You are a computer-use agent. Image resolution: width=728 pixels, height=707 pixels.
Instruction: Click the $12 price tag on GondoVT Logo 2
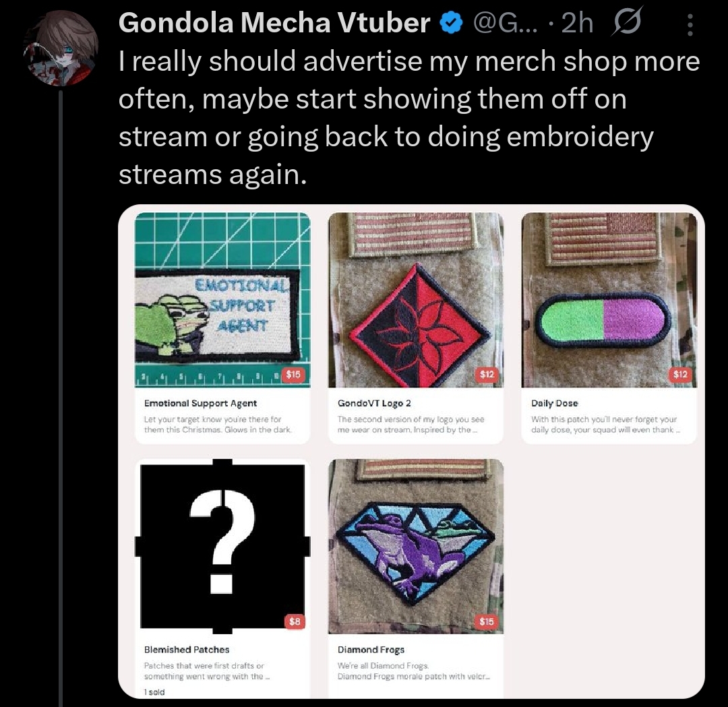click(487, 374)
